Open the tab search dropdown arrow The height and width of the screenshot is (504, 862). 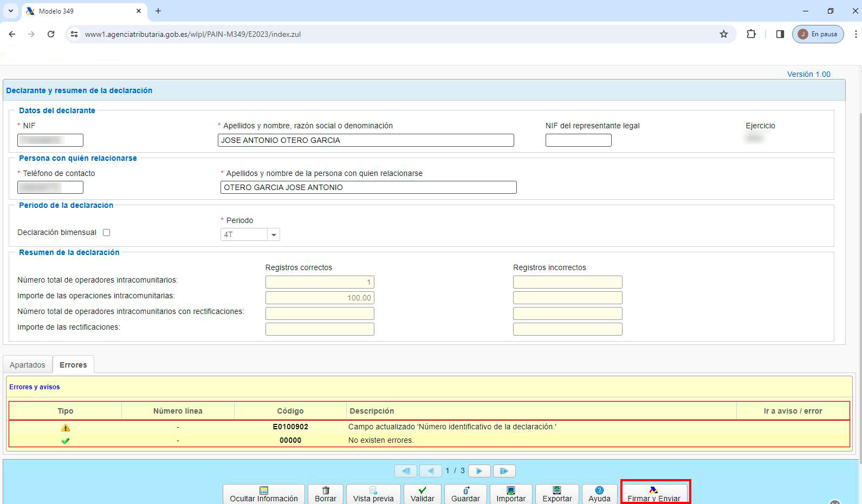tap(10, 11)
